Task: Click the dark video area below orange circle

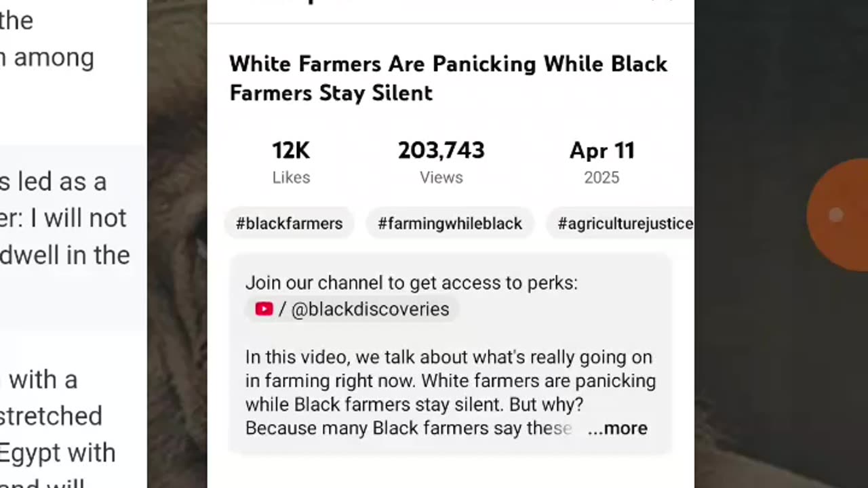Action: 781,380
